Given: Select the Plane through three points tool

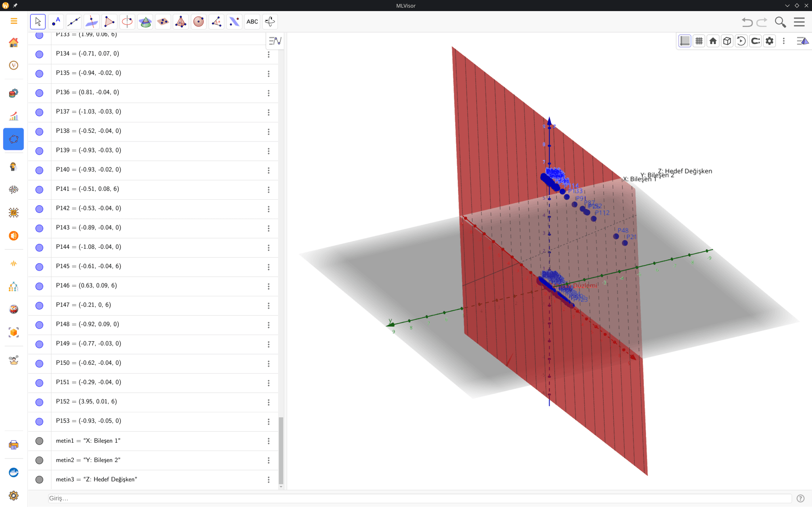Looking at the screenshot, I should coord(163,22).
